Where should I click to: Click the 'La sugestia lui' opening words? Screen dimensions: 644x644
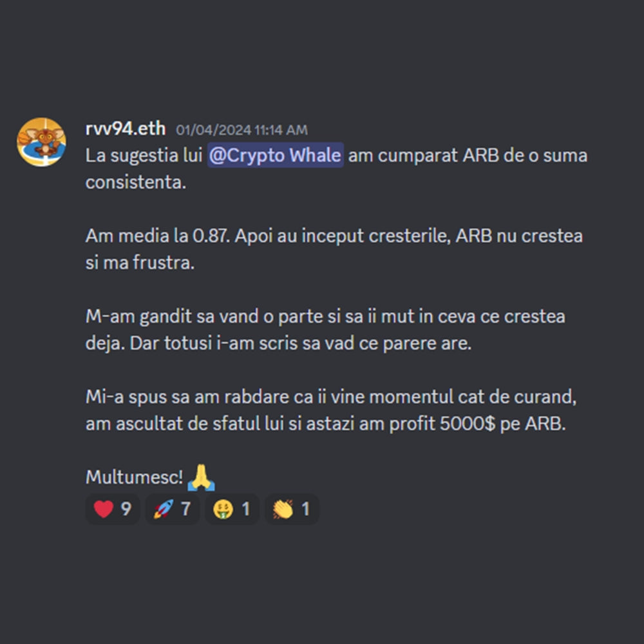(144, 156)
